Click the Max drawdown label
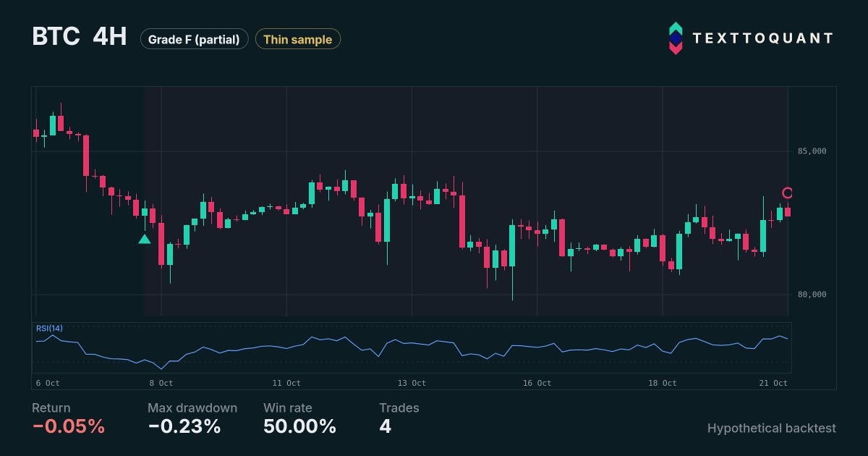868x456 pixels. point(192,408)
